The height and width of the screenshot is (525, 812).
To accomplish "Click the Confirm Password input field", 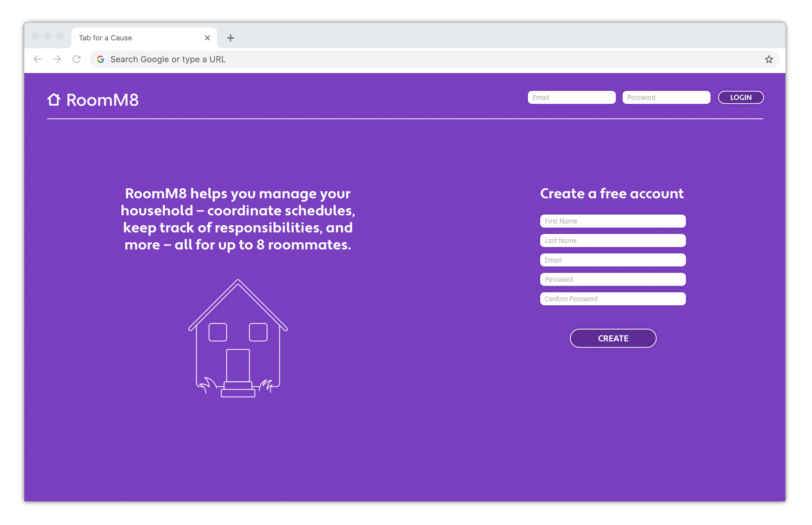I will (x=613, y=298).
